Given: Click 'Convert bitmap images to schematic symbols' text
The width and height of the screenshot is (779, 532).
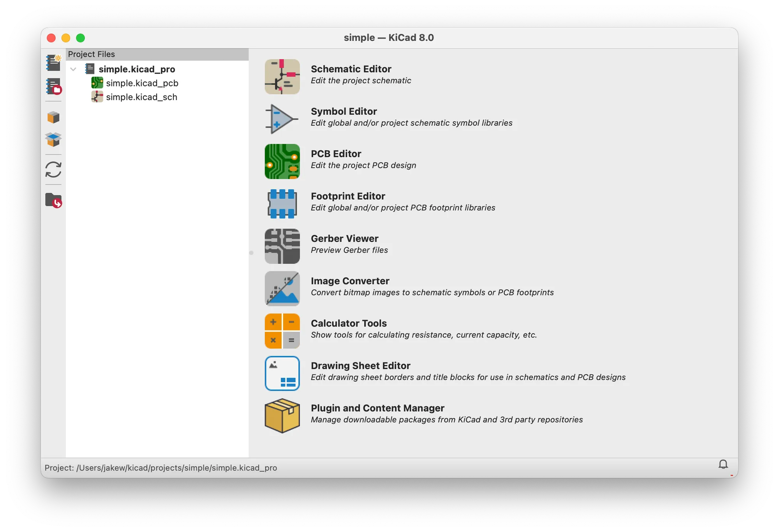Looking at the screenshot, I should 432,293.
